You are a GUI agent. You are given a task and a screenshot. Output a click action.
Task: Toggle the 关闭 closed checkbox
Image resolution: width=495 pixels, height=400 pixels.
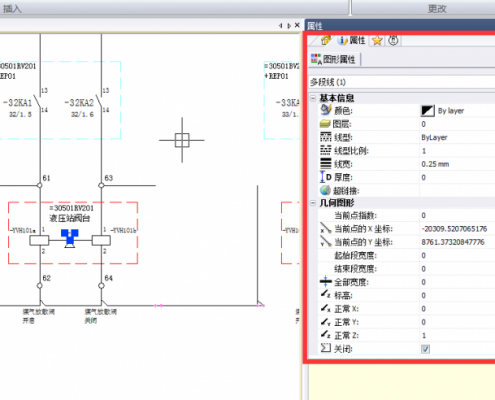(425, 349)
